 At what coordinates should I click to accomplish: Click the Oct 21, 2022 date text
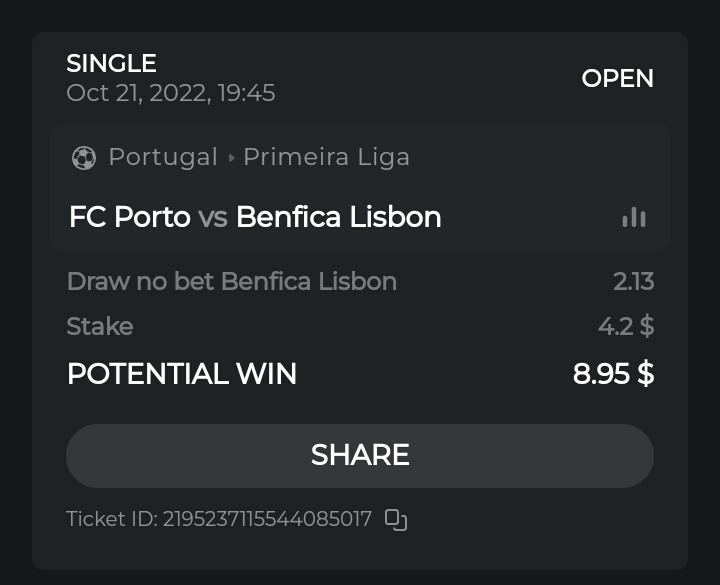tap(170, 93)
